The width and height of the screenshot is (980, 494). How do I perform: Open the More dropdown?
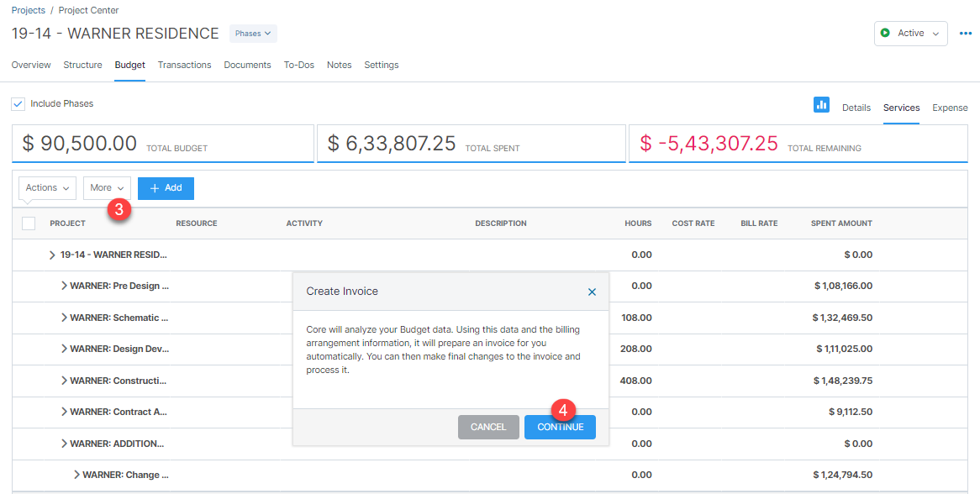pos(106,187)
